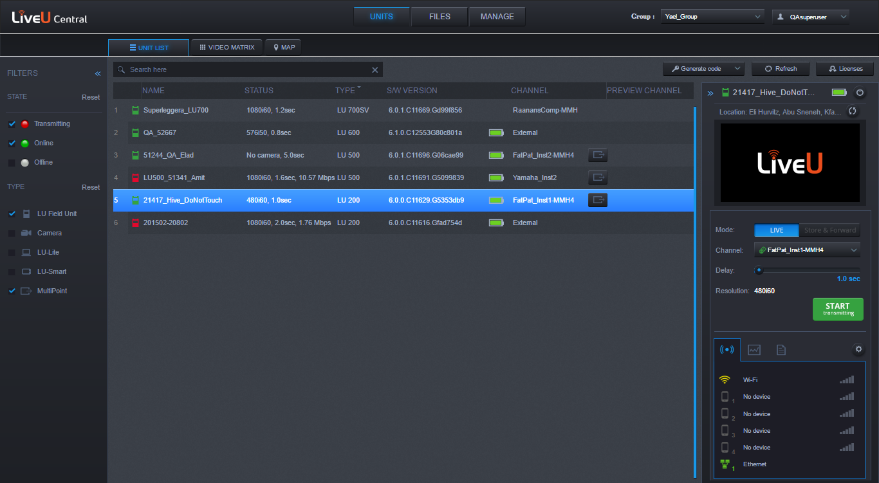The width and height of the screenshot is (879, 483).
Task: Click the Wi-Fi interface icon
Action: [x=725, y=380]
